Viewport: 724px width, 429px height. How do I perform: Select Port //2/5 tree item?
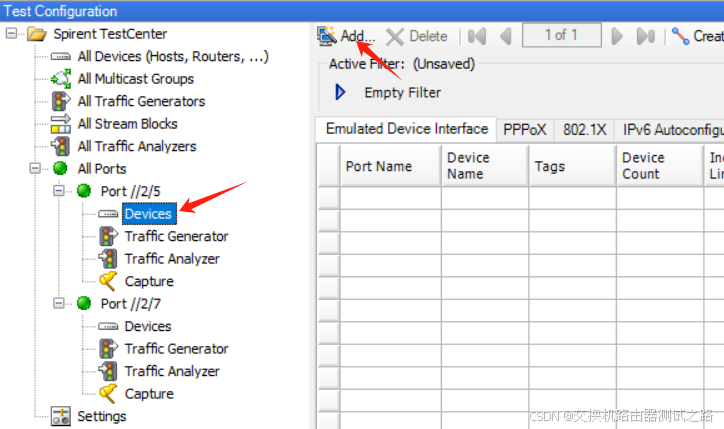coord(131,191)
